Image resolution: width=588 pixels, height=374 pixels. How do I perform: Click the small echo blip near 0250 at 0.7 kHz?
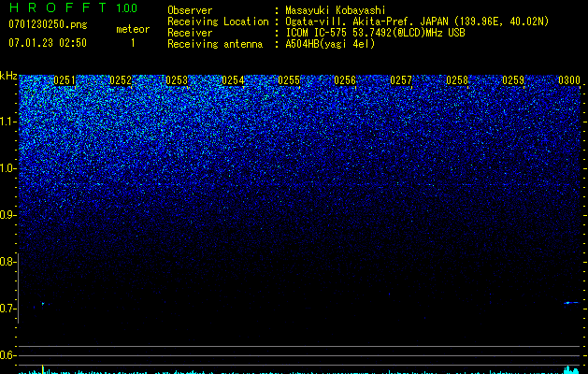pos(43,304)
